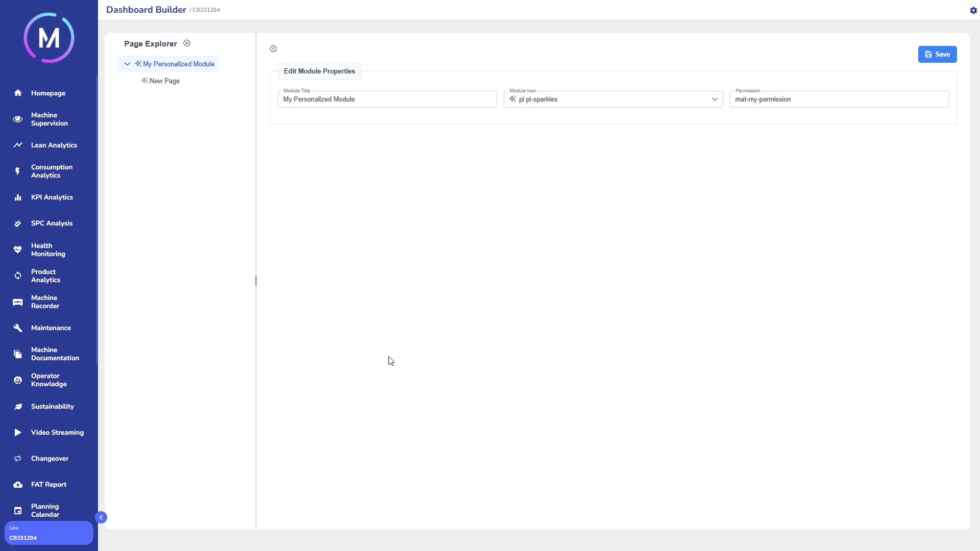This screenshot has width=980, height=551.
Task: Click the FAT Report cloud icon
Action: pos(18,485)
